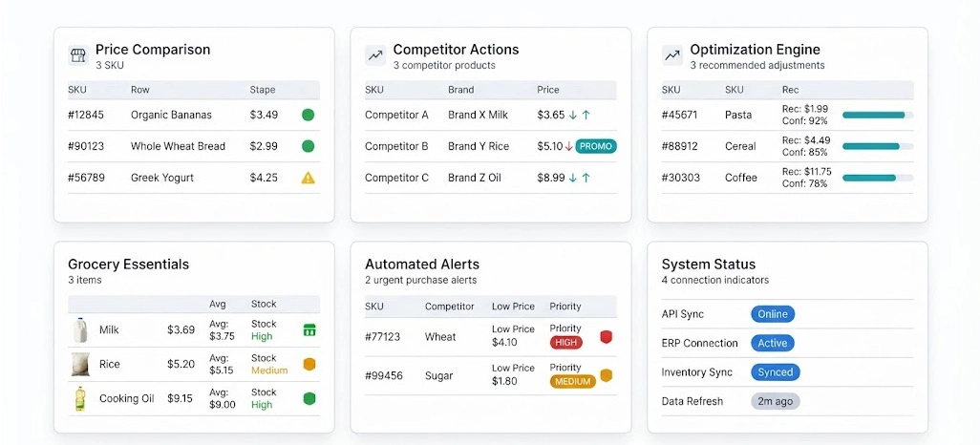
Task: Click the Online badge for API Sync
Action: click(x=773, y=314)
